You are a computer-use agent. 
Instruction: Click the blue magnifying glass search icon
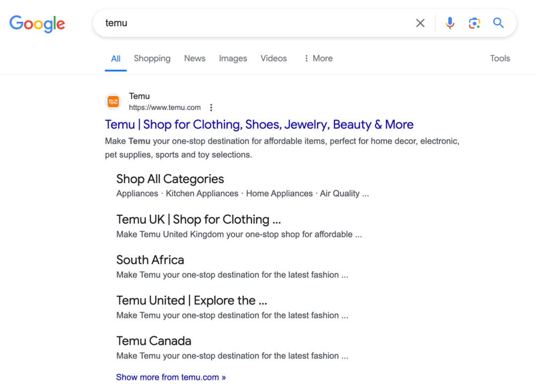coord(498,23)
